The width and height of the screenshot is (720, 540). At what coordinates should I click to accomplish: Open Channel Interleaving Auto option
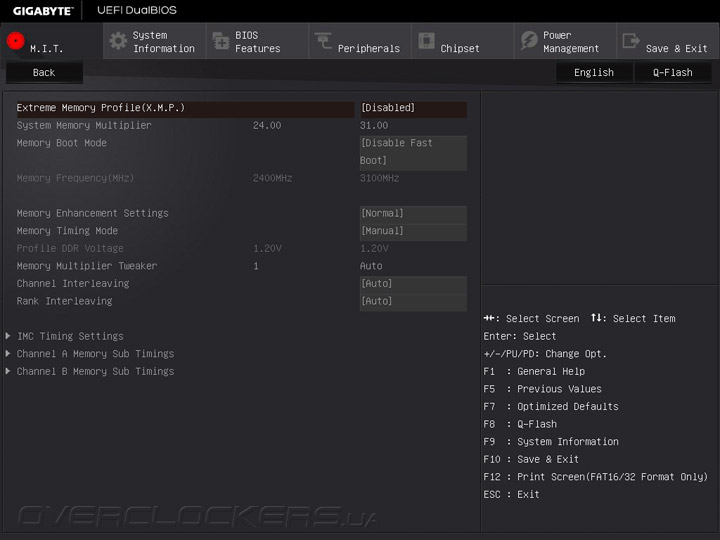(x=413, y=284)
